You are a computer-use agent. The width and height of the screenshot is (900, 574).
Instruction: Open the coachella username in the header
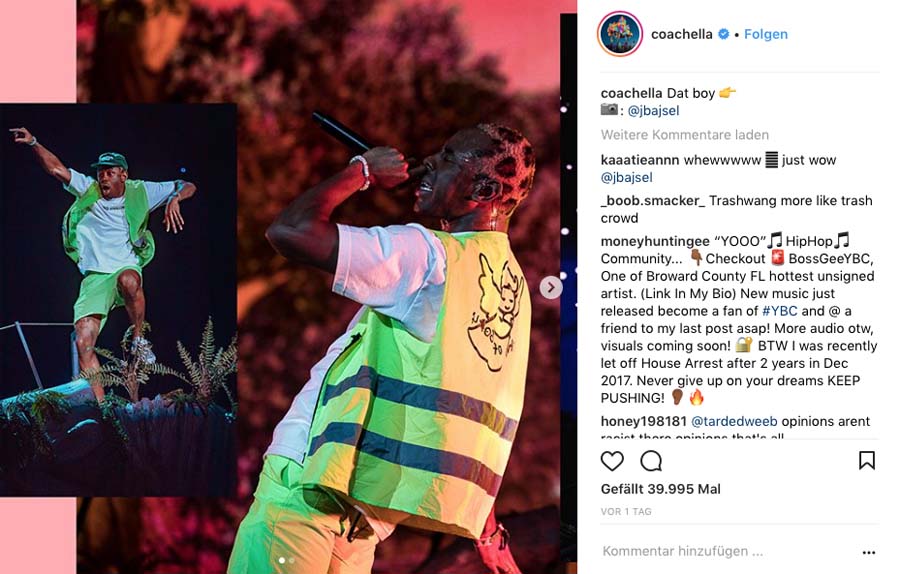coord(682,34)
